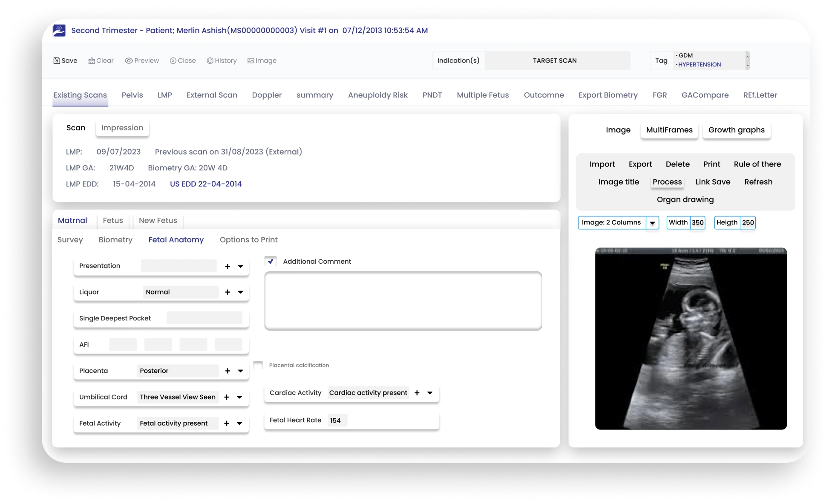Open the Presentation dropdown arrow
This screenshot has height=504, width=829.
coord(240,266)
